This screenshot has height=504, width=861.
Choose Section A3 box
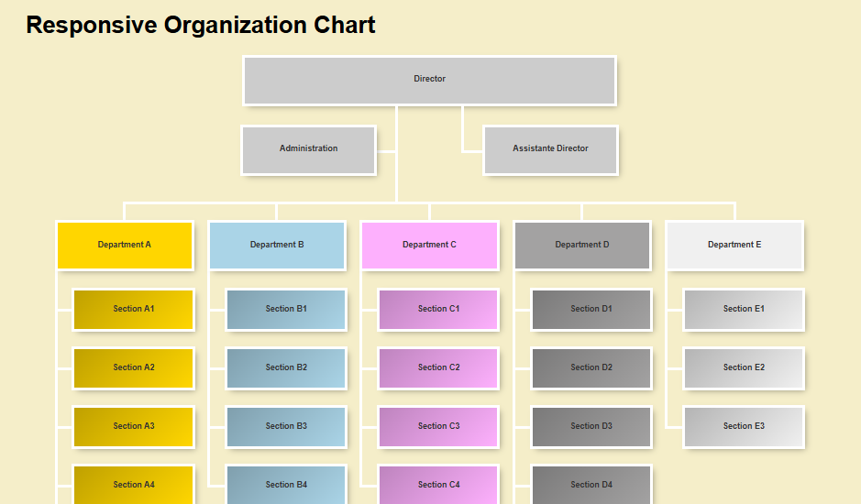point(134,427)
